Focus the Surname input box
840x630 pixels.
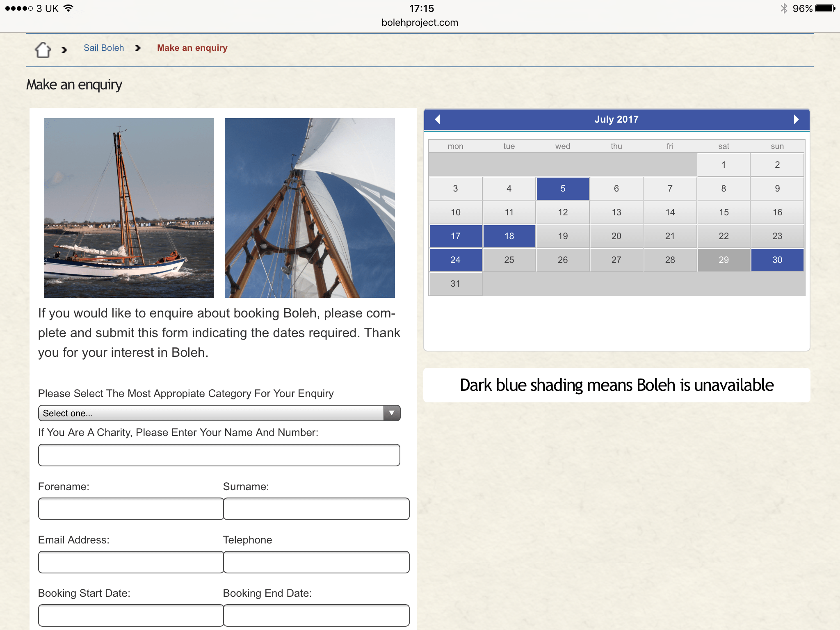[x=316, y=509]
